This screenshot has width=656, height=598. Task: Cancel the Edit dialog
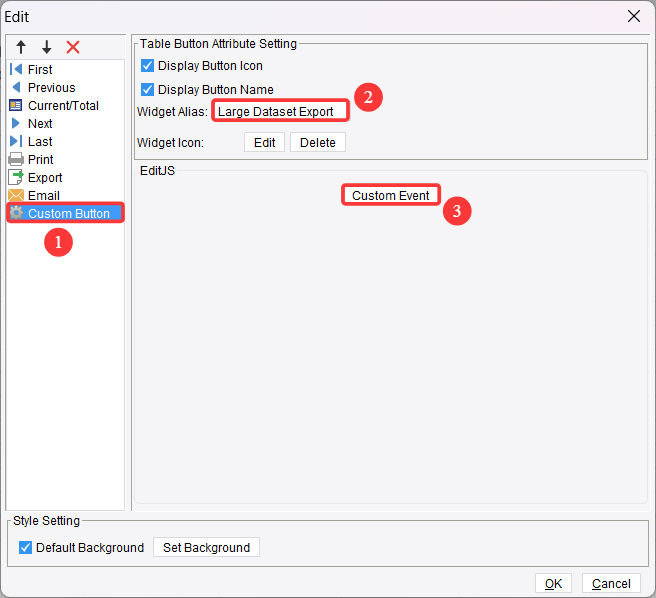[611, 583]
